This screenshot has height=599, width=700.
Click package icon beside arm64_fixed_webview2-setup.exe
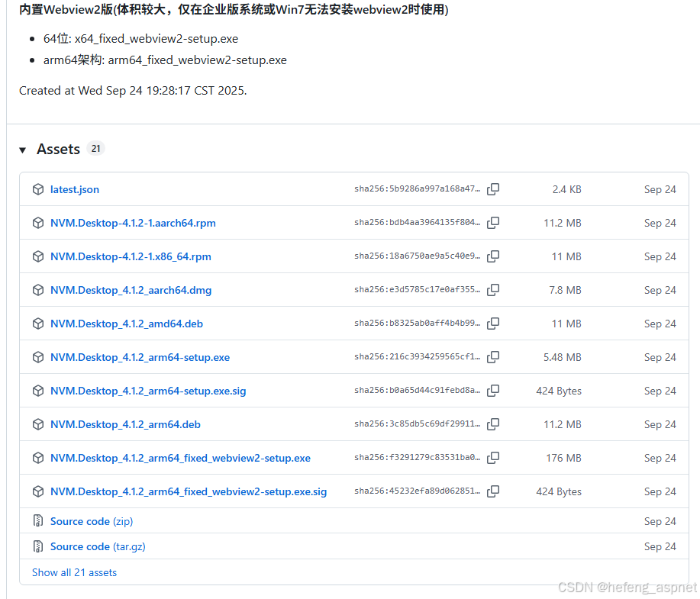coord(38,458)
